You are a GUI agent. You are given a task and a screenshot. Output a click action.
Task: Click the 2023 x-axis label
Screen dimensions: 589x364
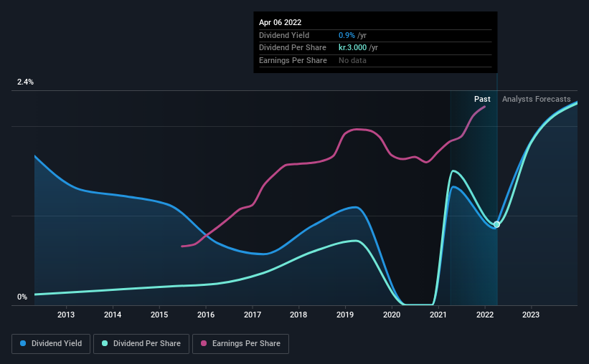click(x=531, y=315)
